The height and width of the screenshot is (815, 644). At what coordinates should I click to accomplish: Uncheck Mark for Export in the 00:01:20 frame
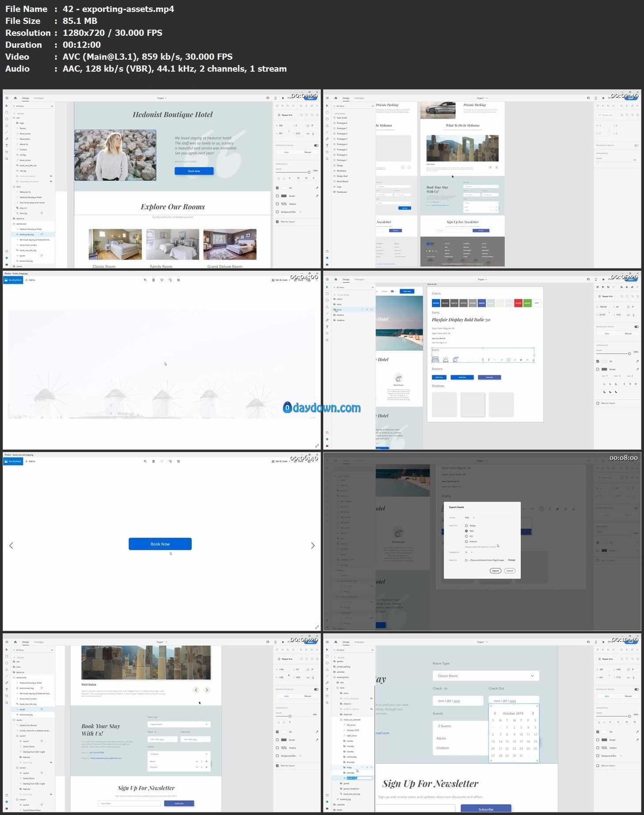pyautogui.click(x=278, y=222)
